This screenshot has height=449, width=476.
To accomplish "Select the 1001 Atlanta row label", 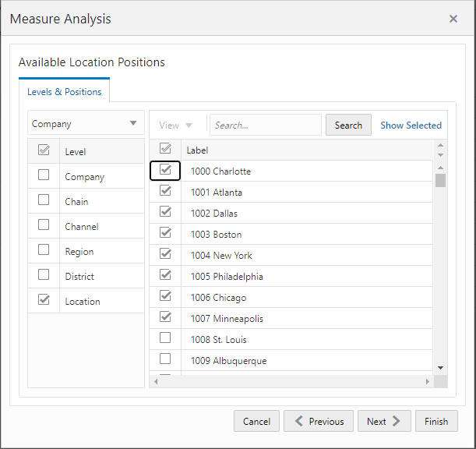I will (x=217, y=193).
